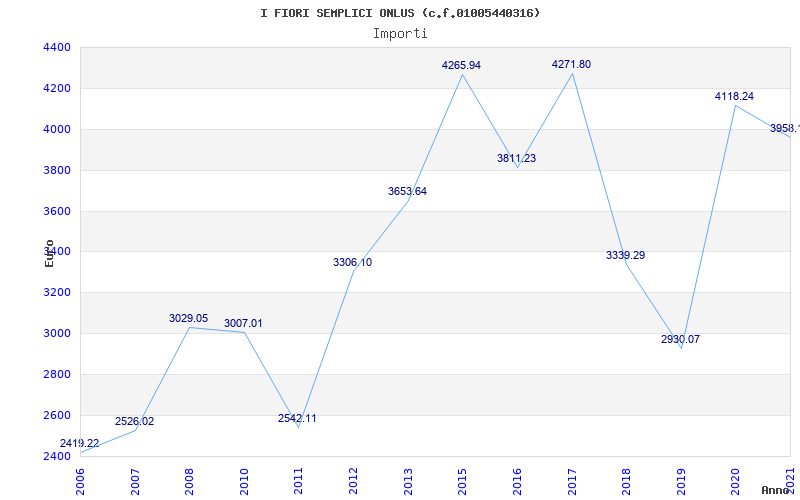The height and width of the screenshot is (500, 800).
Task: Select the data label 3653.64
Action: pyautogui.click(x=407, y=191)
